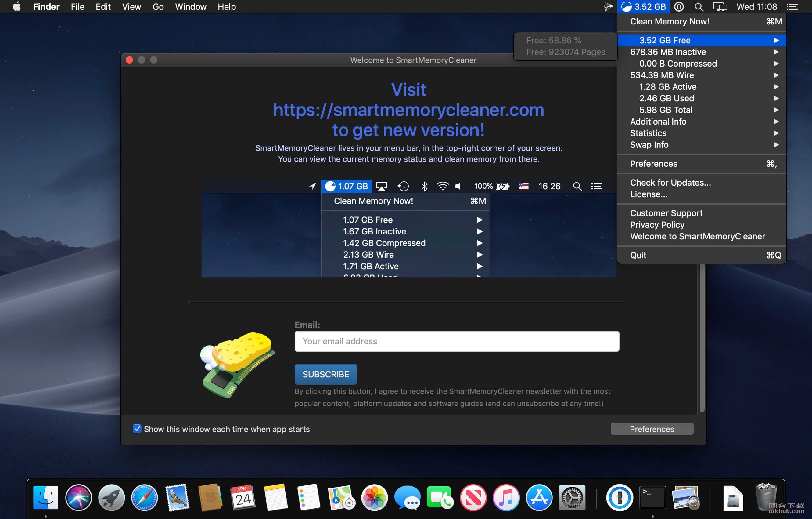Image resolution: width=812 pixels, height=519 pixels.
Task: Click the welcome window vertical scrollbar
Action: (x=702, y=337)
